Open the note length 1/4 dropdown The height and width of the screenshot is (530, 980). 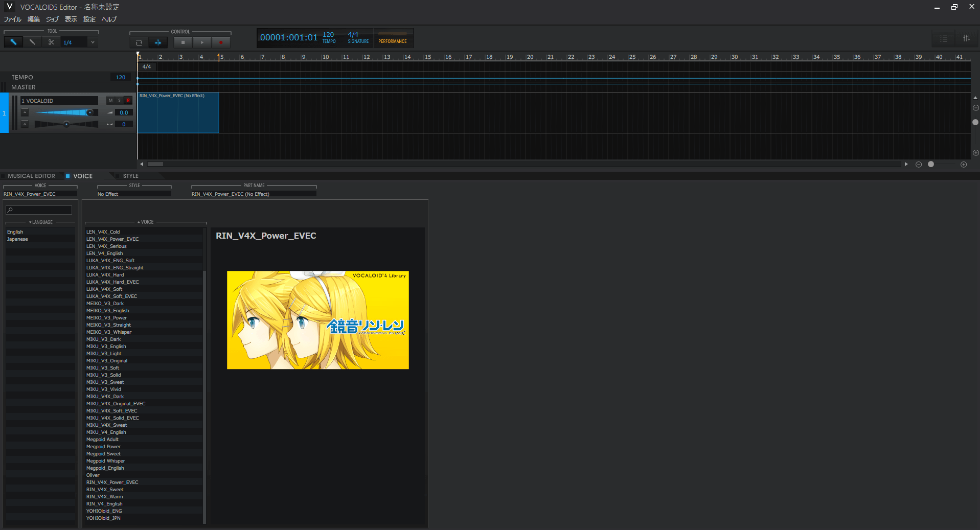click(93, 42)
